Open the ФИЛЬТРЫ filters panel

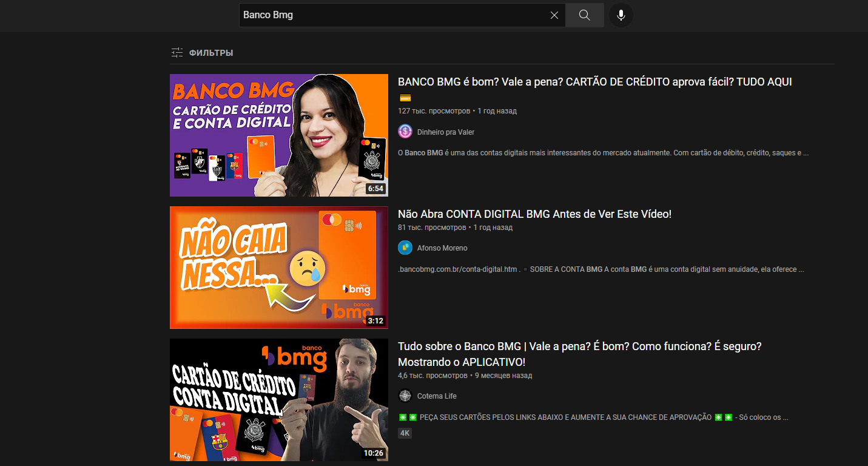tap(202, 53)
